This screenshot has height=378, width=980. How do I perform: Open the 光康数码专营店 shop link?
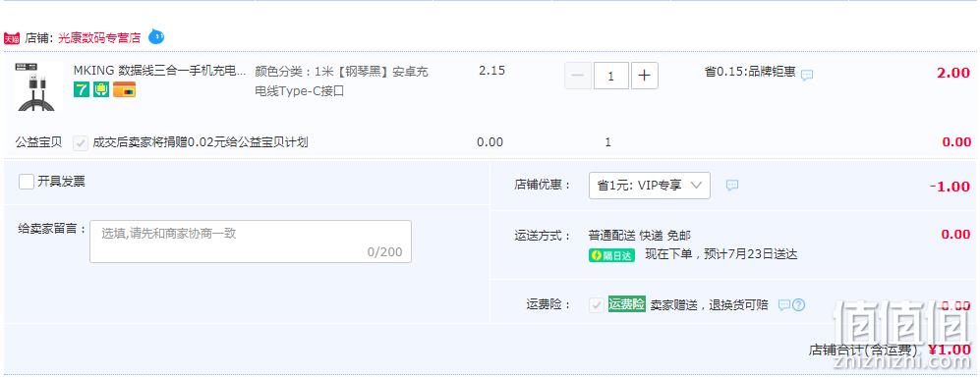pyautogui.click(x=99, y=37)
